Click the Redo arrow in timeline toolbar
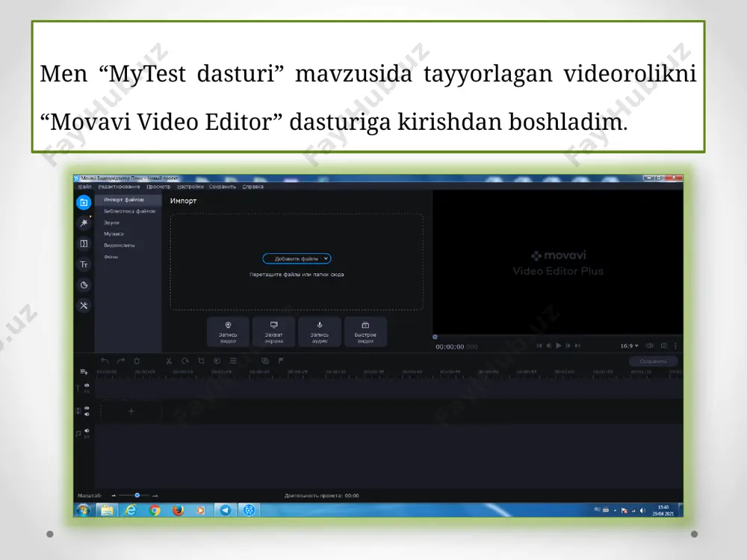Screen dimensions: 747x560 click(121, 361)
